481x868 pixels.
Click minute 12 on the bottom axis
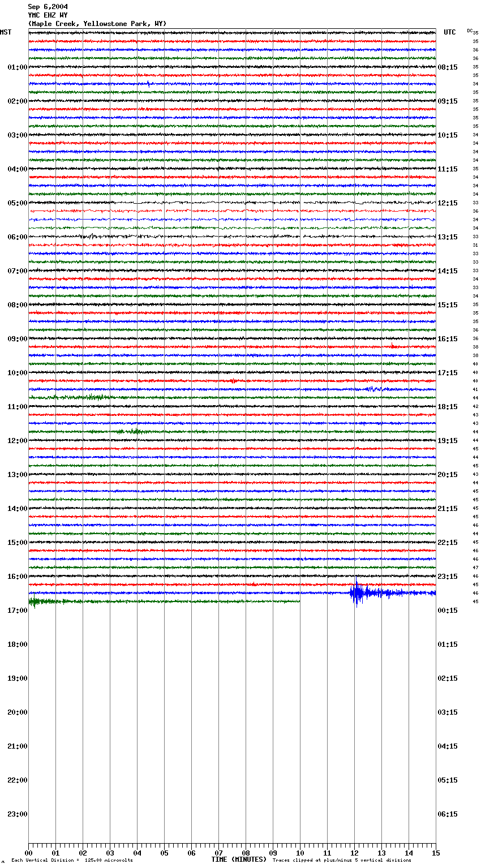tap(354, 853)
